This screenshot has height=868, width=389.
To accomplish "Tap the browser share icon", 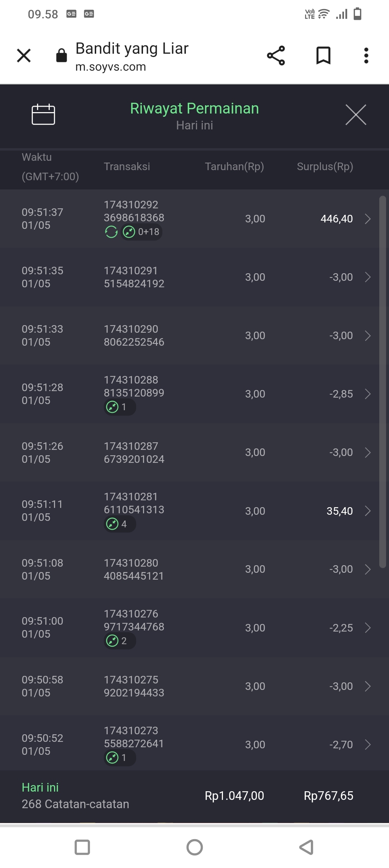I will point(276,56).
